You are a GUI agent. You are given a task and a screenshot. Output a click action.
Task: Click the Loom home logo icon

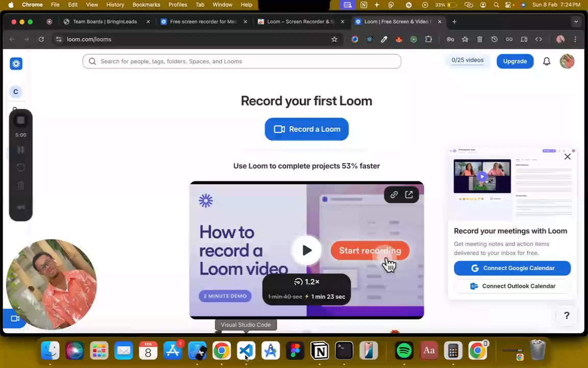click(16, 63)
